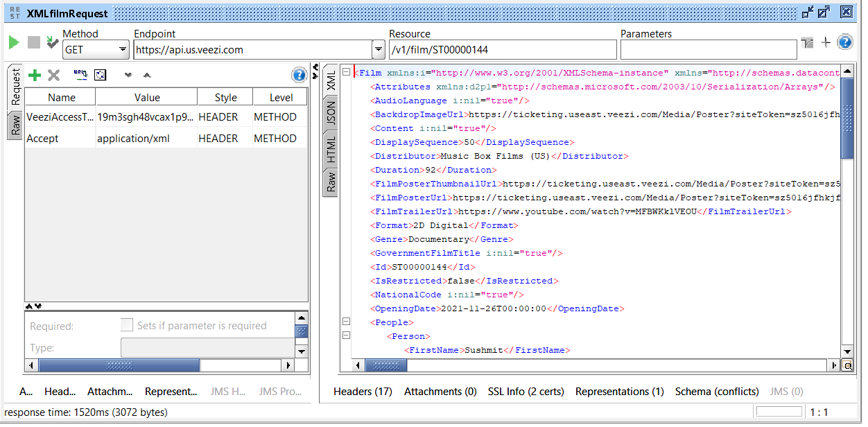Click the refresh parameters icon
The height and width of the screenshot is (427, 868).
(100, 75)
